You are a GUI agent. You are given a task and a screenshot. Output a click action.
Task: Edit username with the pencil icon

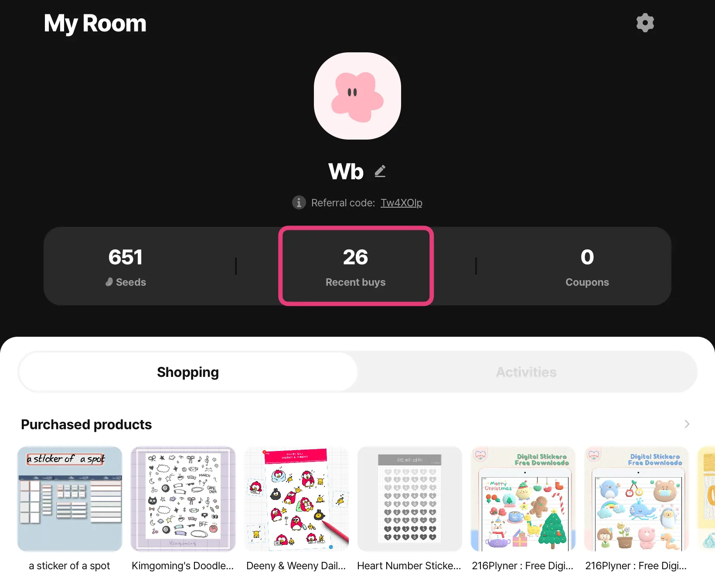click(x=380, y=171)
